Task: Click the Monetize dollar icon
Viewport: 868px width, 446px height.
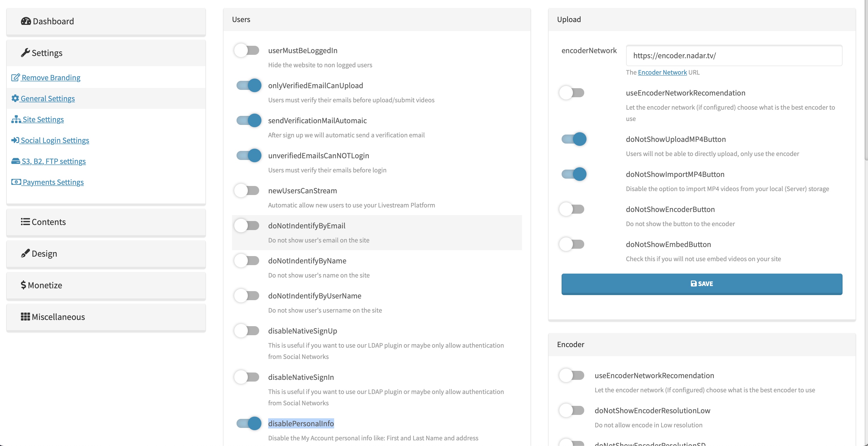Action: (23, 285)
